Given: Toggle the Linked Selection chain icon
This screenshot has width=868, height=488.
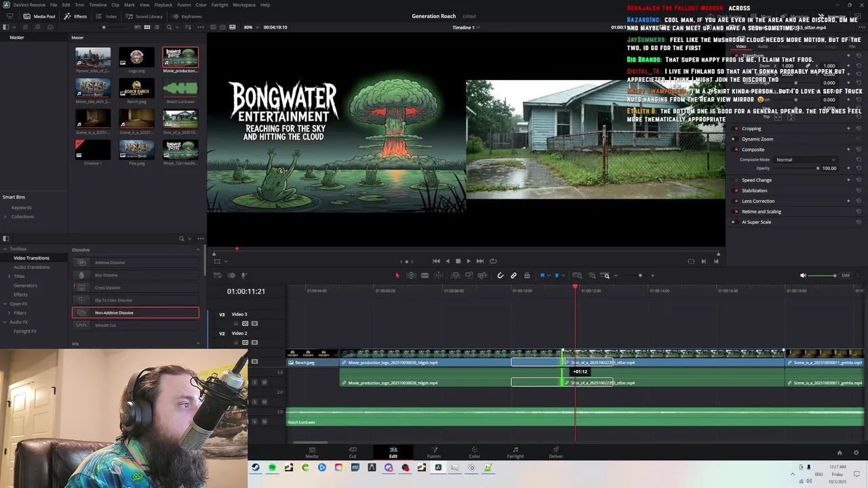Looking at the screenshot, I should point(513,275).
